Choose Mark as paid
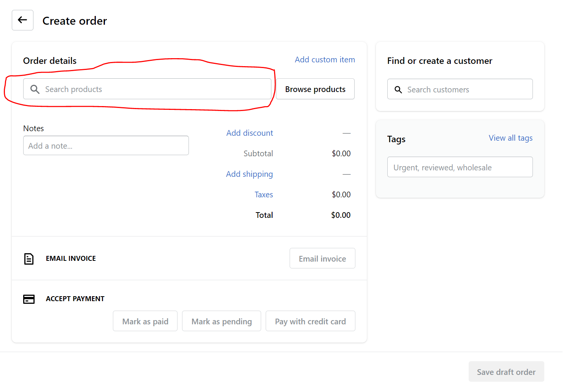The image size is (569, 392). point(145,321)
